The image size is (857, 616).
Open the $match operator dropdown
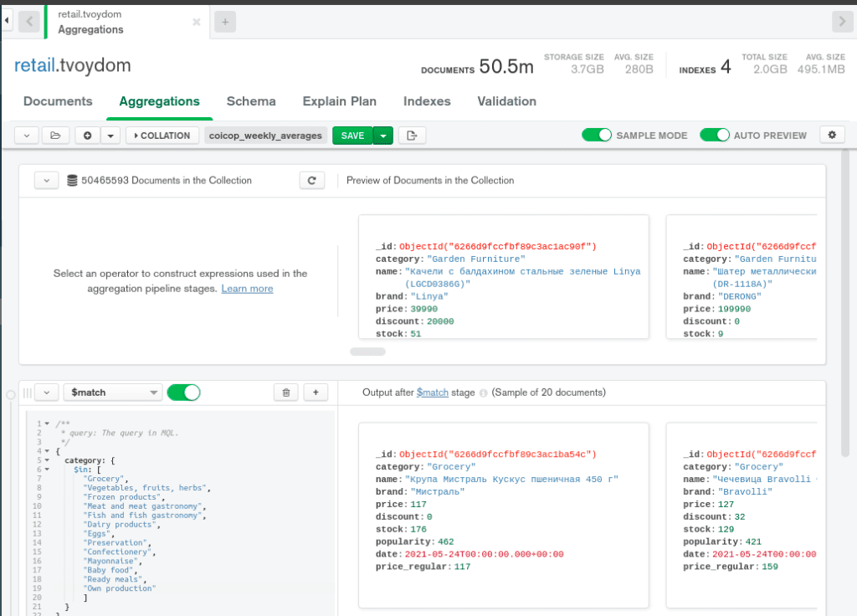coord(112,392)
